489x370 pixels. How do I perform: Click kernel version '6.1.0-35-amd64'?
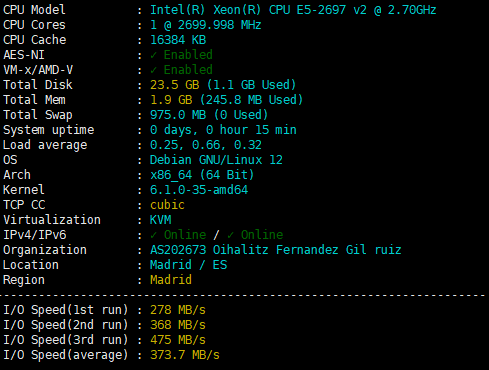199,190
